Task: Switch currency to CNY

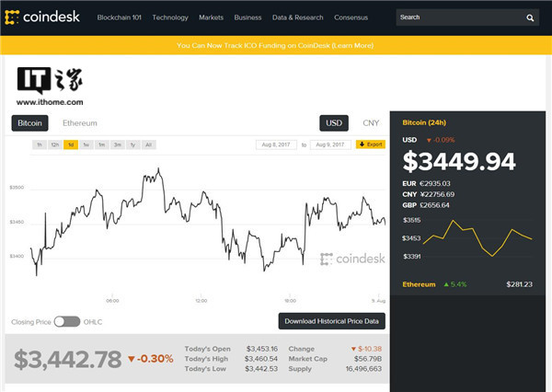Action: click(x=371, y=123)
